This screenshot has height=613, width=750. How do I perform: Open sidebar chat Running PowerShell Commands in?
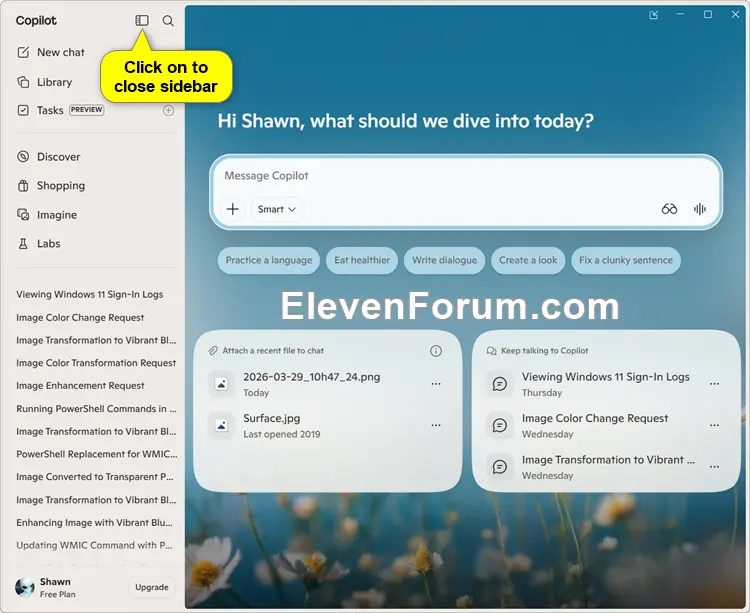point(96,409)
